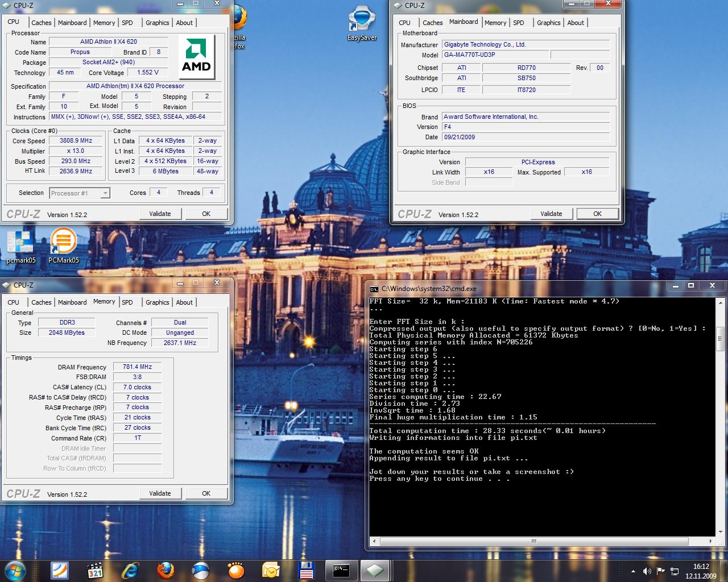
Task: Click Level 3 cache value 6 MBytes
Action: pyautogui.click(x=165, y=171)
